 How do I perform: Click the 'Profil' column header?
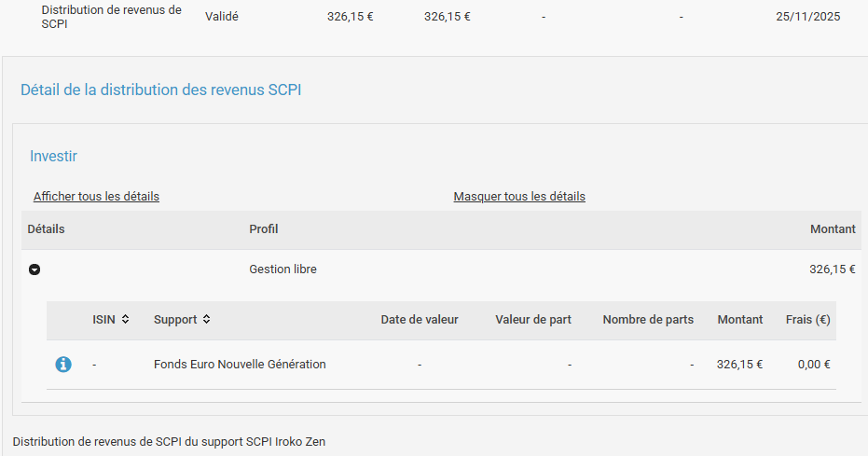point(263,229)
